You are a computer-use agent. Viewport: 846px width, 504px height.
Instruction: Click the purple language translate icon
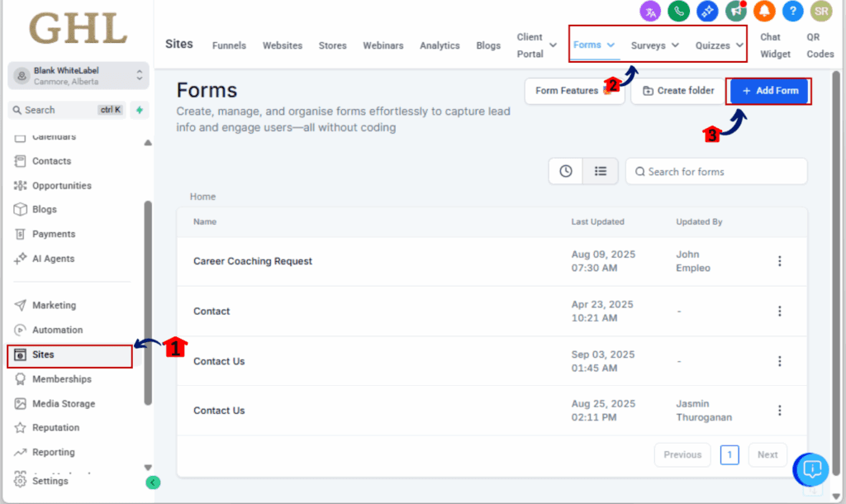point(650,11)
